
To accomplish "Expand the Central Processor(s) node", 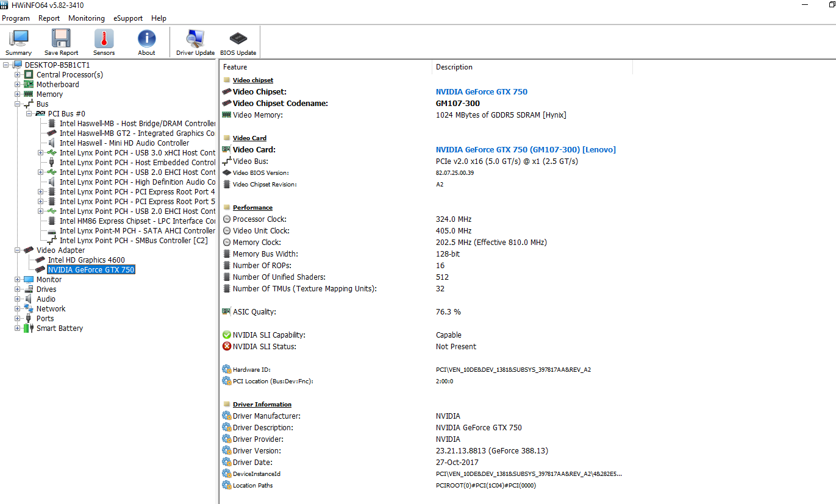I will click(x=18, y=74).
